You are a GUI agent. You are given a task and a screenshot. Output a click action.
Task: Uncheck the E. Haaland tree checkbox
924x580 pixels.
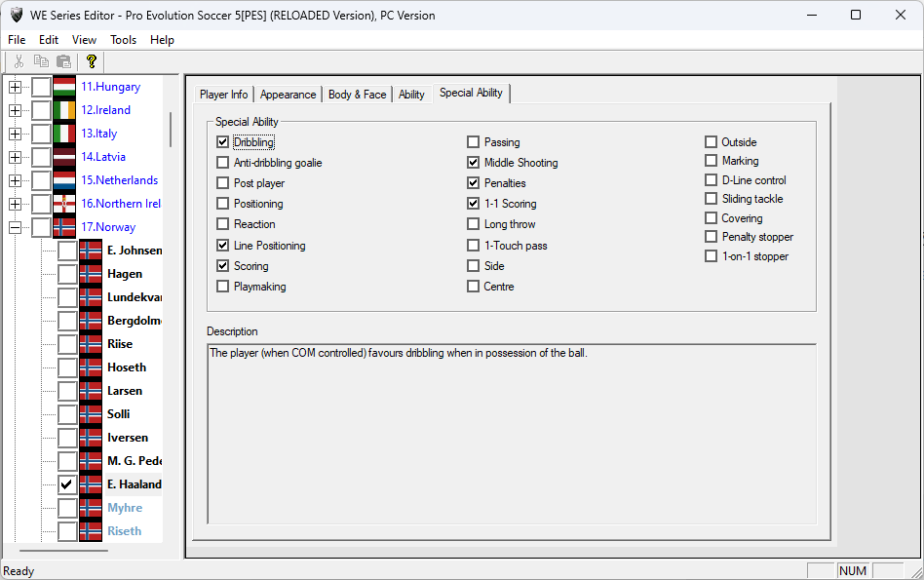pyautogui.click(x=67, y=484)
